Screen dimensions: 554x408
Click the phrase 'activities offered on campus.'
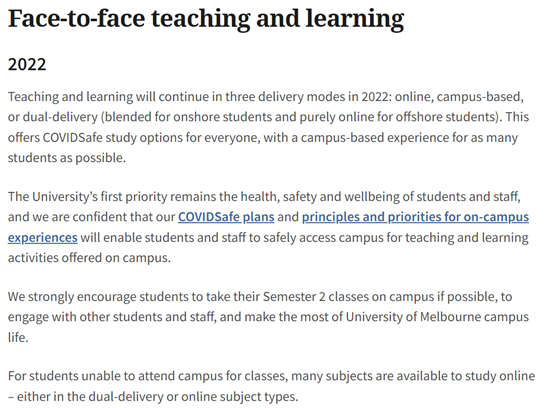click(x=89, y=258)
